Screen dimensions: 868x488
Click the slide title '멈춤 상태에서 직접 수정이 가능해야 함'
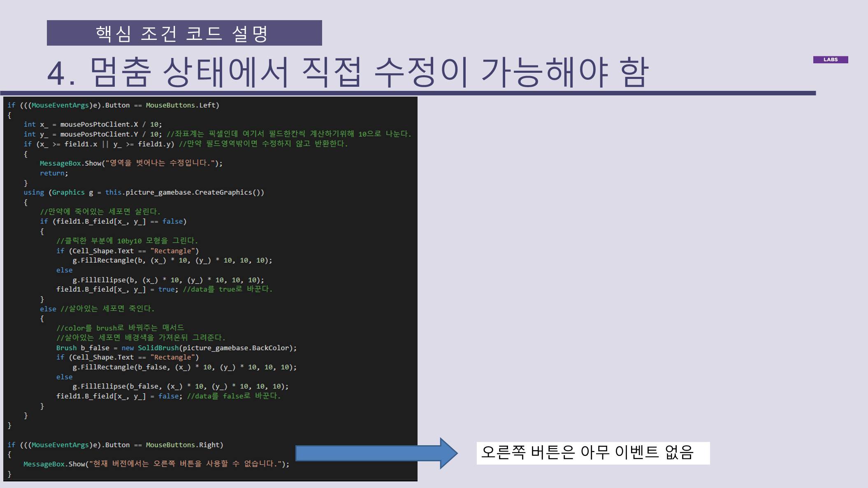coord(348,72)
